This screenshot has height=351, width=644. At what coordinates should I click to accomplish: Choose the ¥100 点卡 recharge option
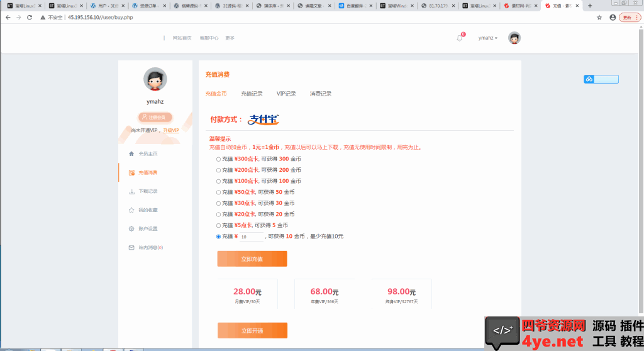tap(219, 181)
